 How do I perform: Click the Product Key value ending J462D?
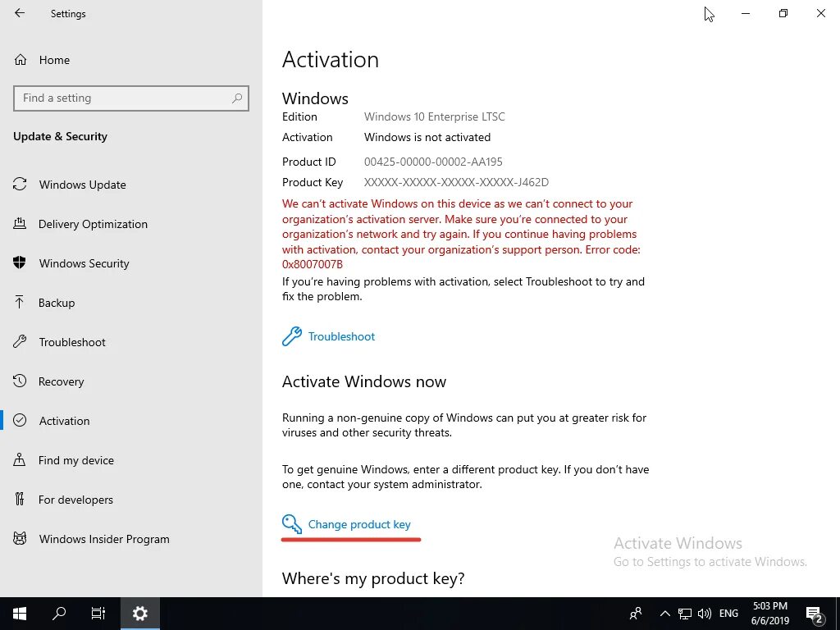tap(456, 182)
